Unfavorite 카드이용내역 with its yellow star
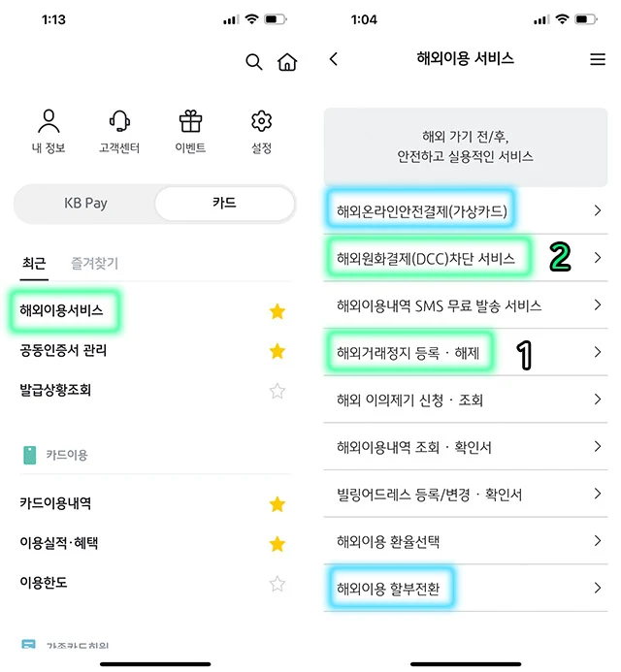Screen dimensions: 621x672 [278, 504]
